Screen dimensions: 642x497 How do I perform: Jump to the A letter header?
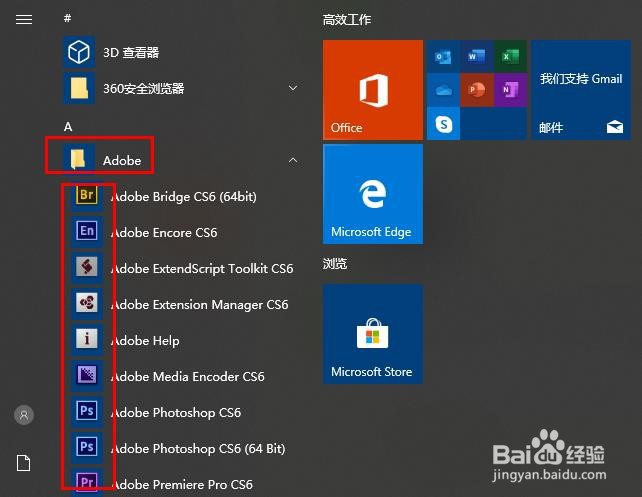tap(68, 127)
